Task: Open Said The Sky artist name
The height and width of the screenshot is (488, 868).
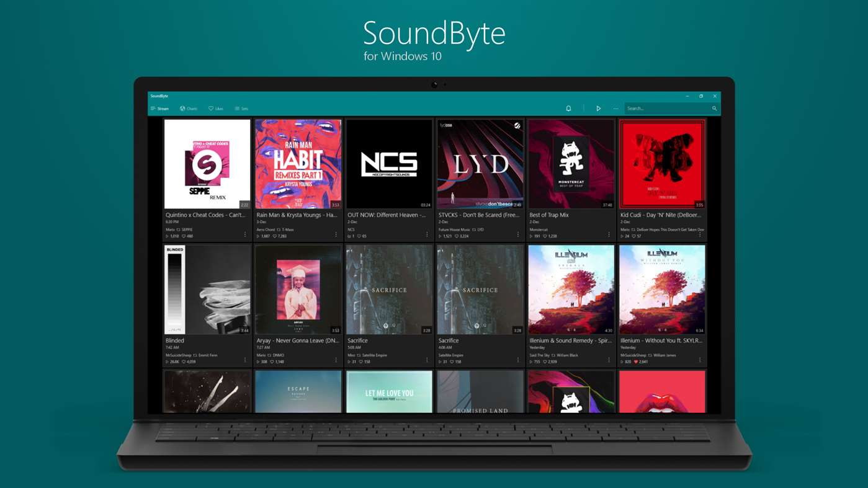Action: [x=539, y=355]
